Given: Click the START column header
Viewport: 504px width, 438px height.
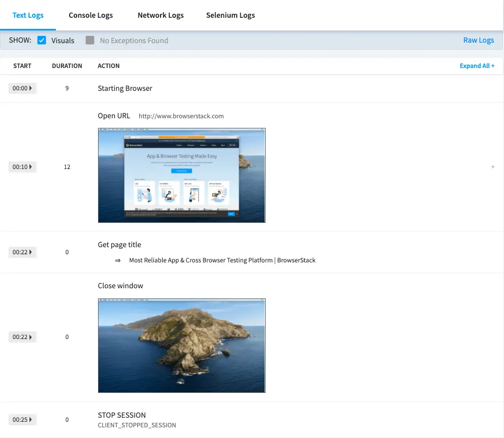Looking at the screenshot, I should pyautogui.click(x=22, y=65).
